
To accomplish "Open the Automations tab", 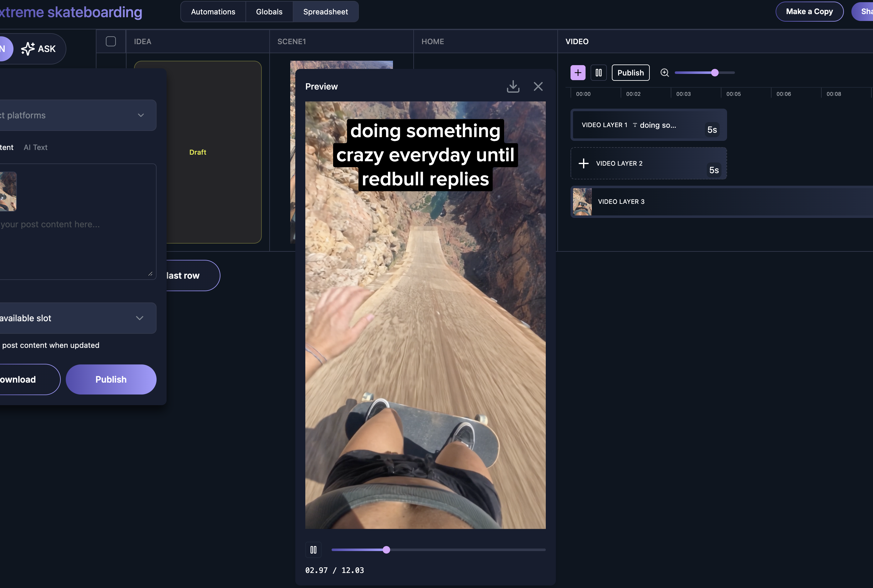I will click(x=213, y=12).
